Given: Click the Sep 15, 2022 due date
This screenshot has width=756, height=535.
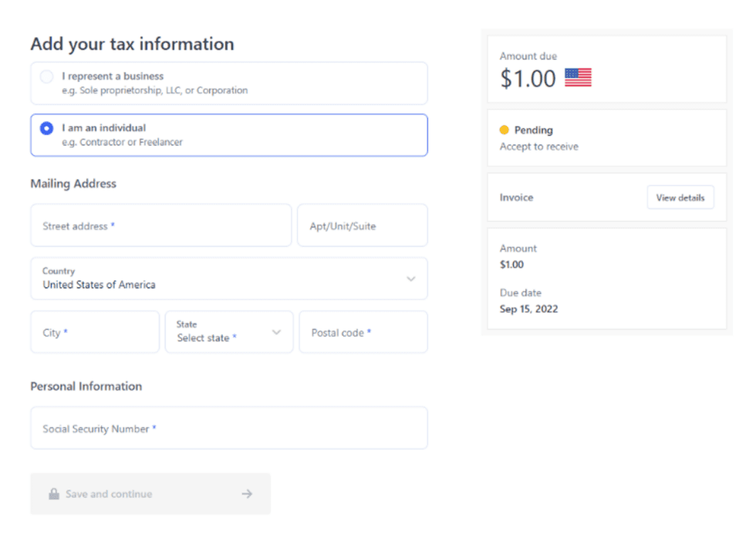Looking at the screenshot, I should (x=528, y=309).
